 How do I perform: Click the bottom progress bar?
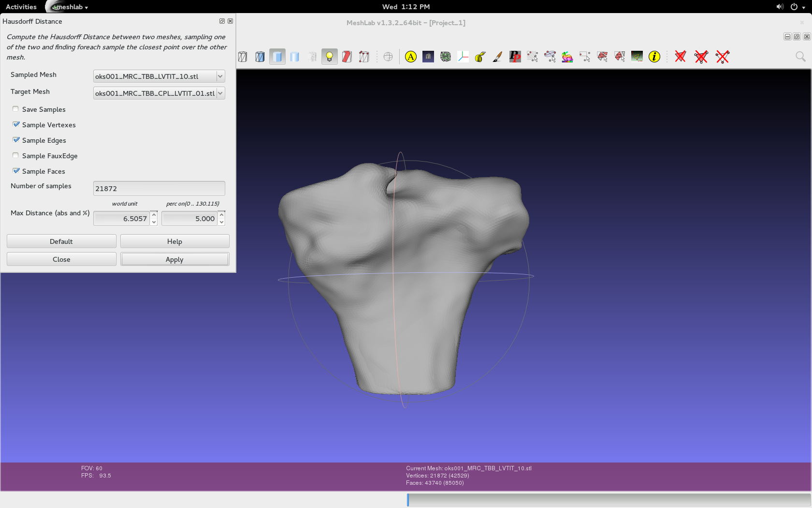pyautogui.click(x=609, y=500)
